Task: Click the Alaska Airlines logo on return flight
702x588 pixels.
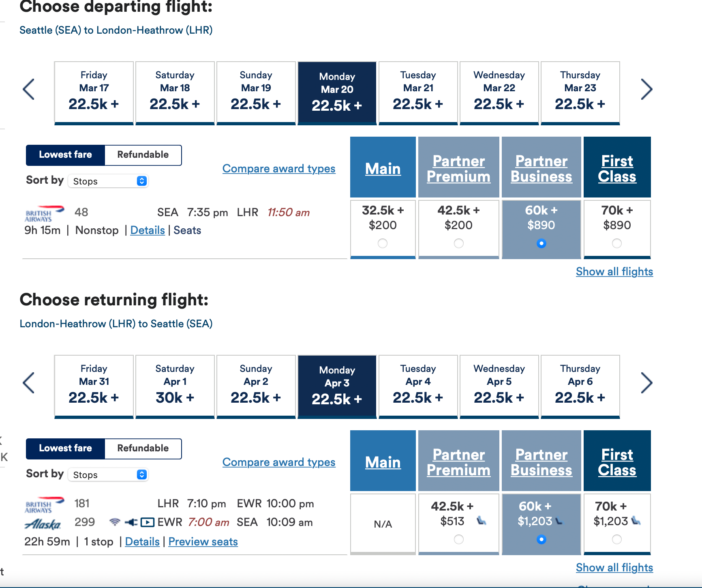Action: (x=42, y=523)
